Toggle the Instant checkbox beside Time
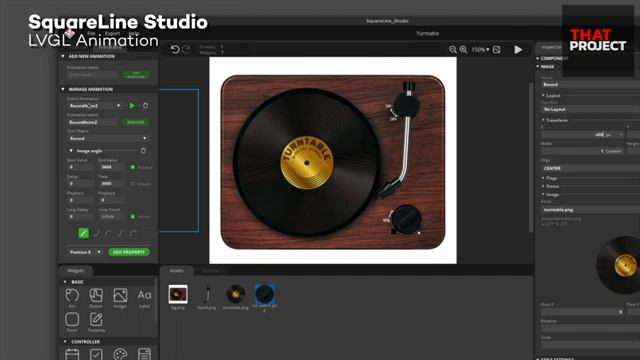 tap(133, 184)
